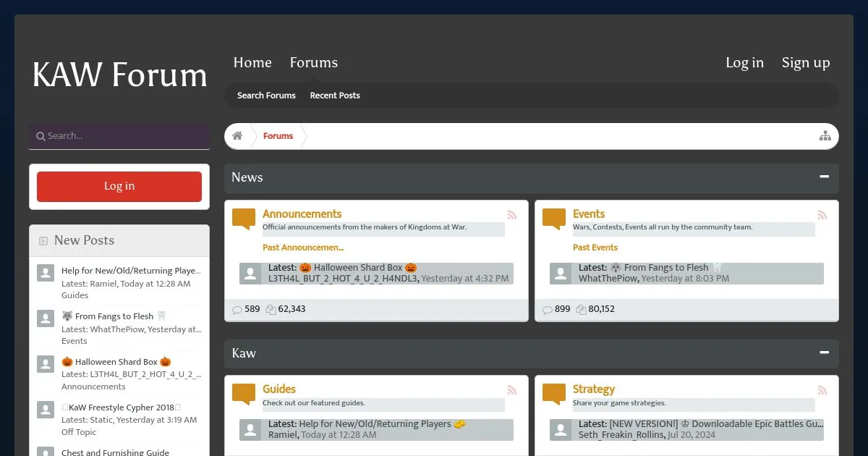Viewport: 868px width, 456px height.
Task: Click the search magnifier icon
Action: point(41,136)
